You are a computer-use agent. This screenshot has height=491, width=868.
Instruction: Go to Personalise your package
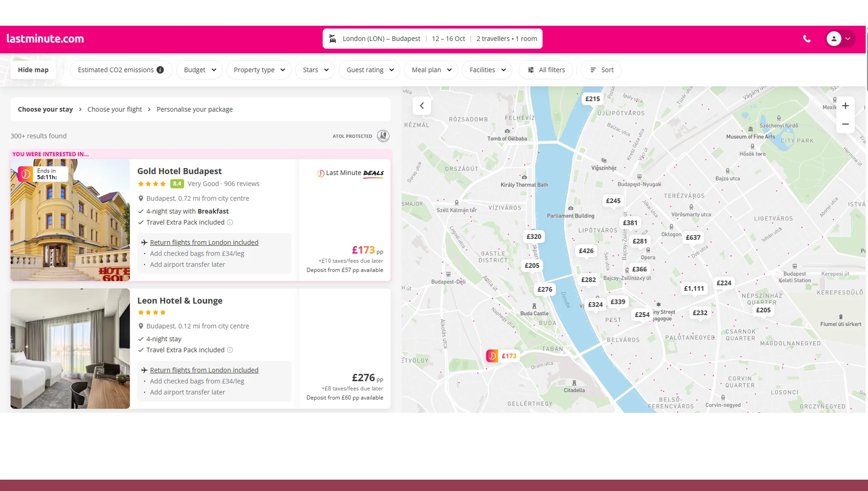pyautogui.click(x=194, y=109)
